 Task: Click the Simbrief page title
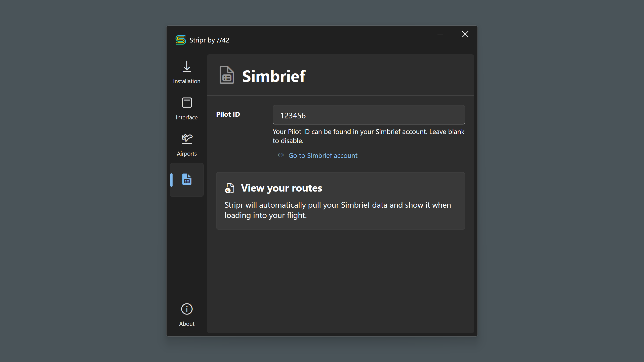(274, 76)
